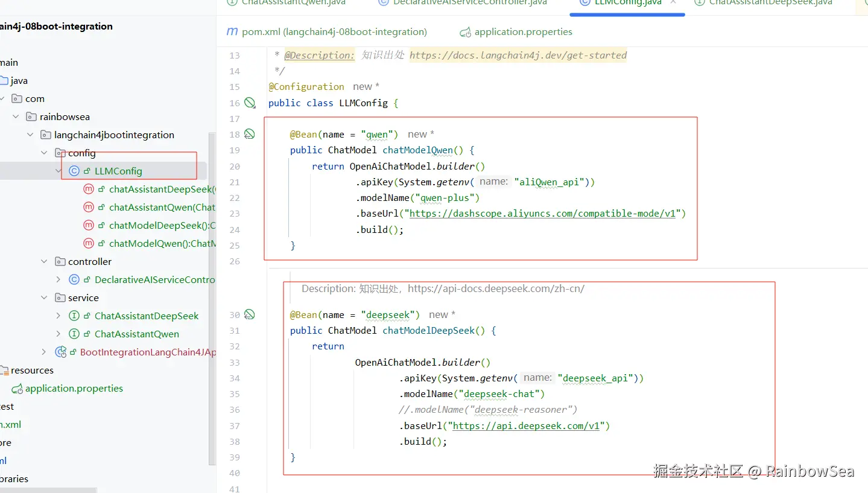This screenshot has width=868, height=493.
Task: Click the method icon beside chatModelDeepSeek()
Action: (89, 225)
